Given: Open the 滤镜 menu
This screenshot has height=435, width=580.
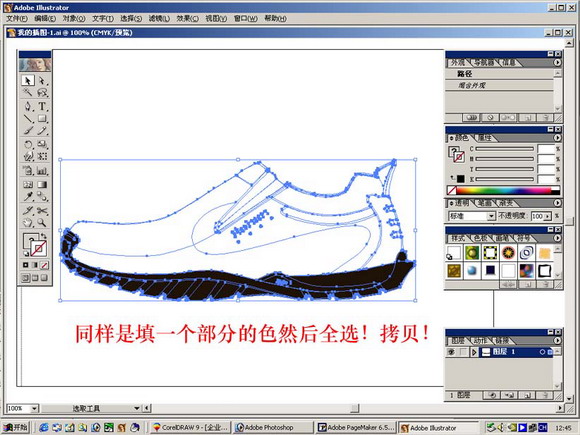Looking at the screenshot, I should [159, 18].
